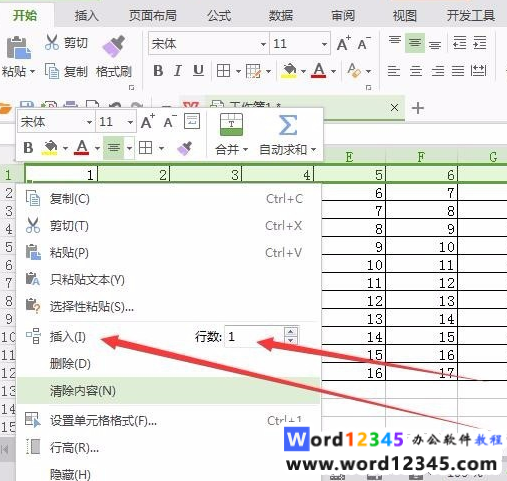
Task: Click the Paste clipboard icon in ribbon
Action: click(18, 48)
